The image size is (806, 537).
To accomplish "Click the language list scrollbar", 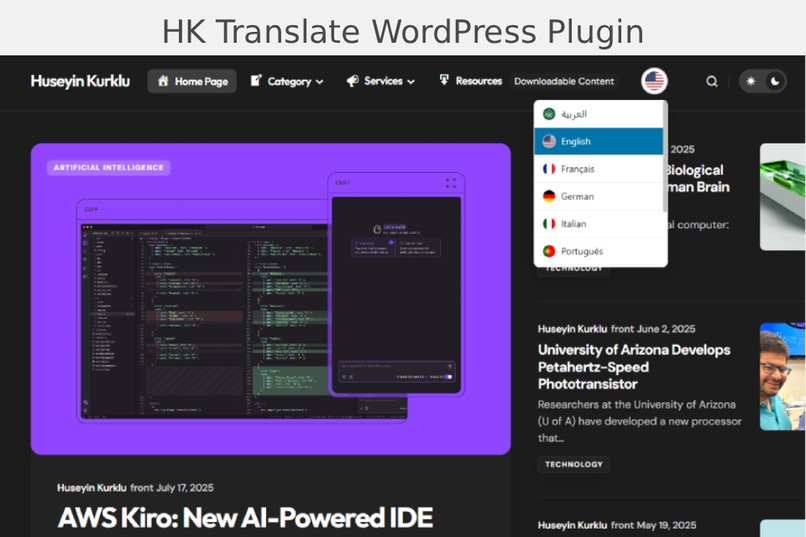I will pyautogui.click(x=666, y=157).
